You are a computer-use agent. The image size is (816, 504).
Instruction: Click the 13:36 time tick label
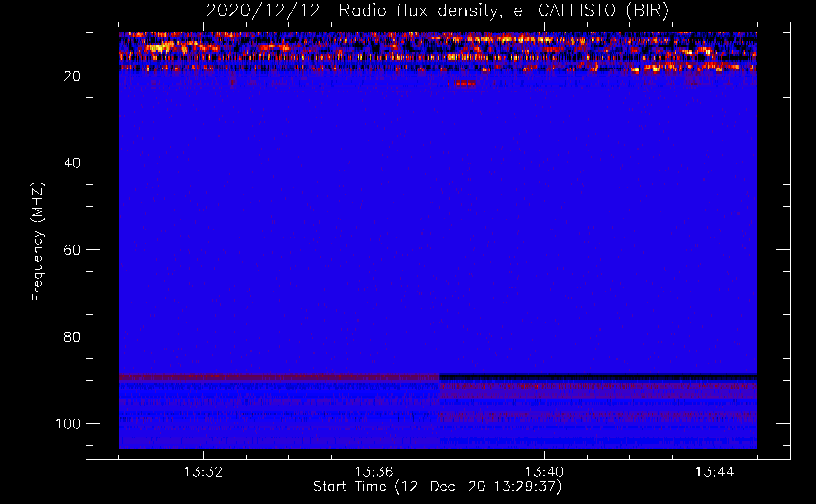pyautogui.click(x=374, y=472)
